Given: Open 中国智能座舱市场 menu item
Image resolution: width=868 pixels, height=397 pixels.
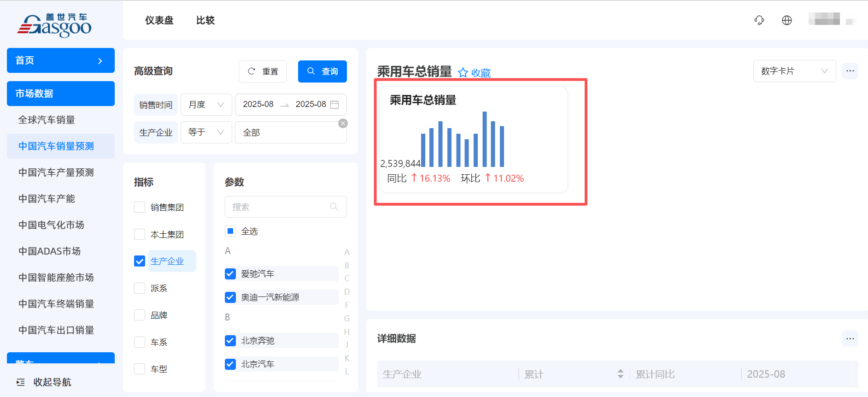Looking at the screenshot, I should pos(61,278).
